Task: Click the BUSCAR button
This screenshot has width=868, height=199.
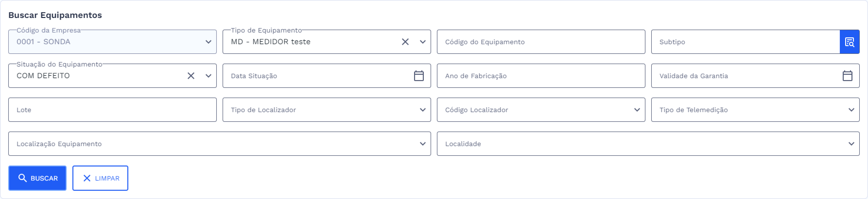Action: (x=37, y=178)
